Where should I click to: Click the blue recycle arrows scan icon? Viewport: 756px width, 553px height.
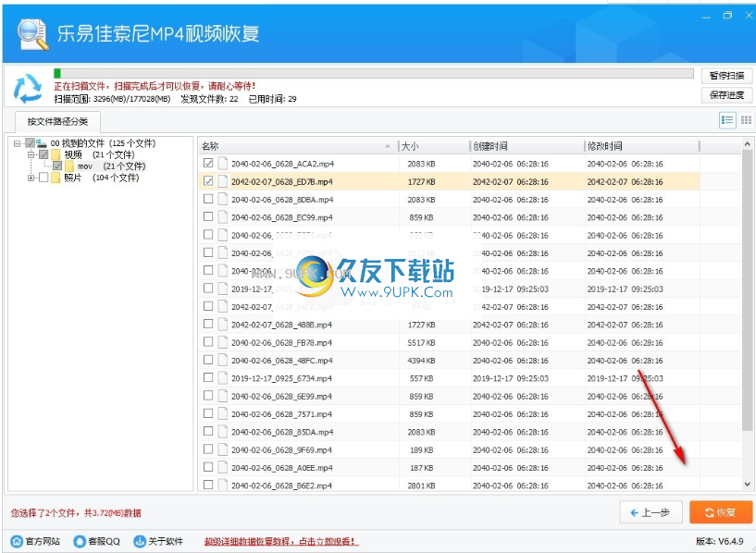28,89
